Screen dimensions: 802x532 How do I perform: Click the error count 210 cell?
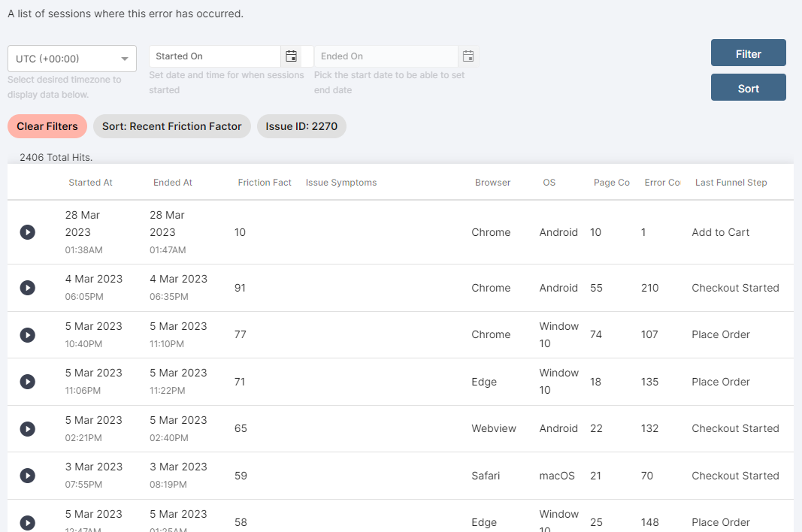(649, 288)
